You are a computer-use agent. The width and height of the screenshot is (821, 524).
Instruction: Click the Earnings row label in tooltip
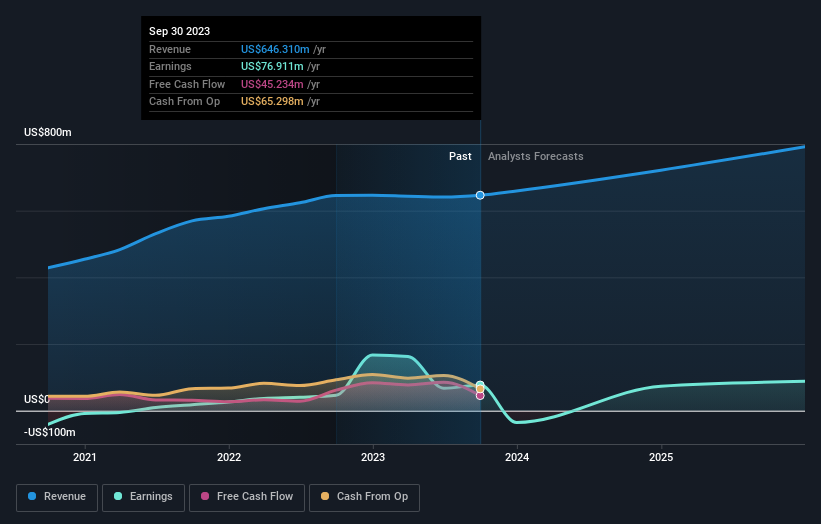click(x=170, y=66)
